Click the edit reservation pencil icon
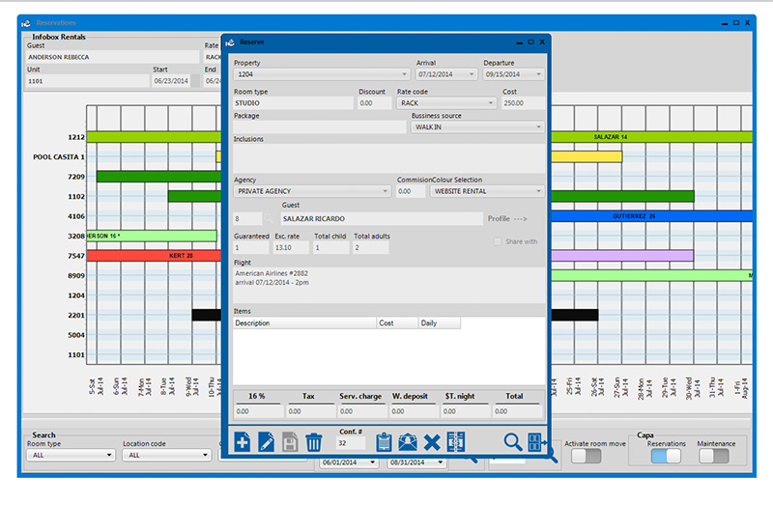 coord(267,443)
